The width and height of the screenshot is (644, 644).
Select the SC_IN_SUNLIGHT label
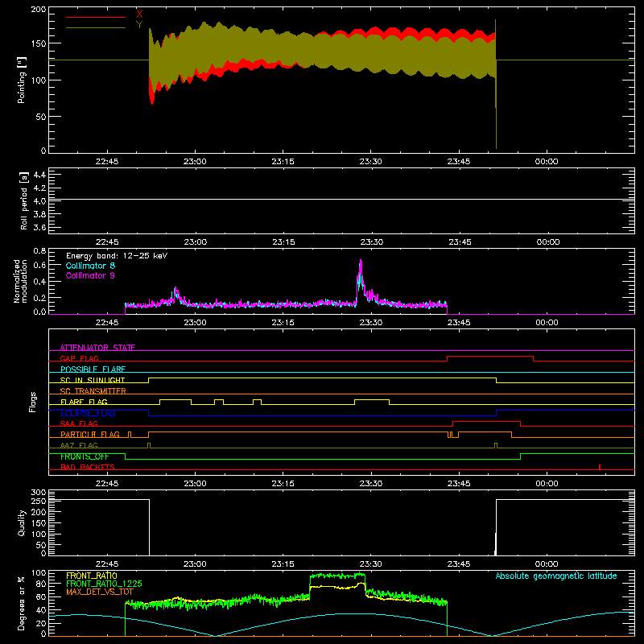[93, 380]
